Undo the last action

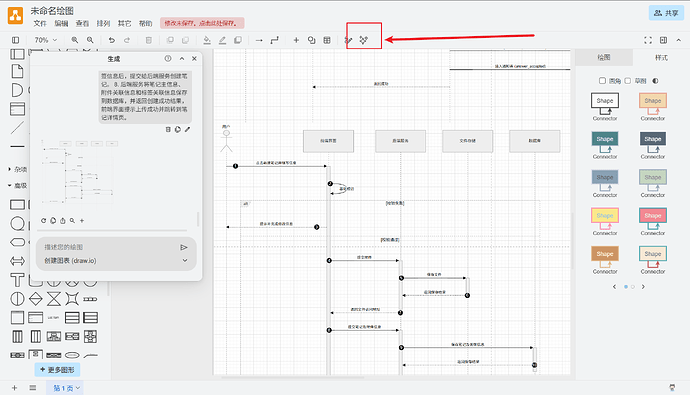pyautogui.click(x=112, y=40)
